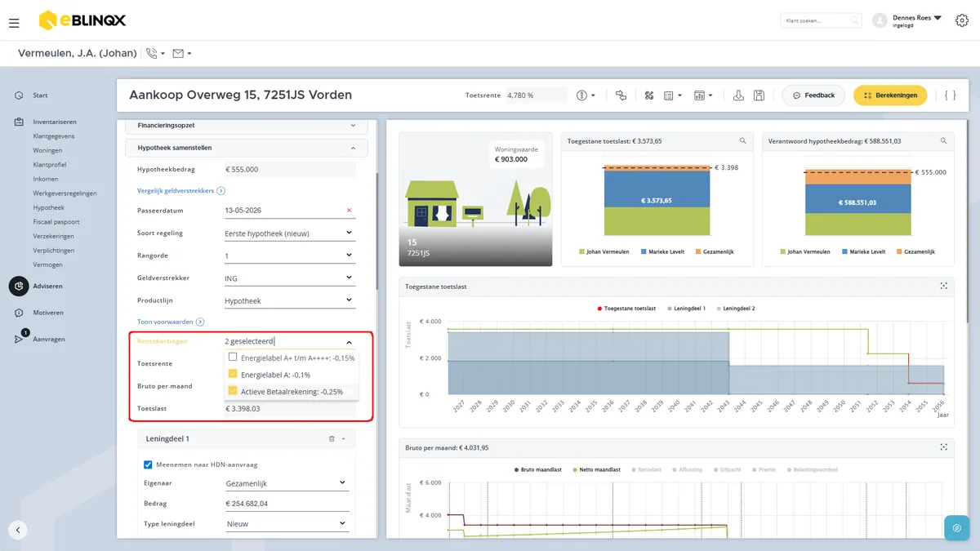Uncheck Actieve Betaalrekening -0,25% discount
Viewport: 980px width, 551px height.
(x=233, y=391)
